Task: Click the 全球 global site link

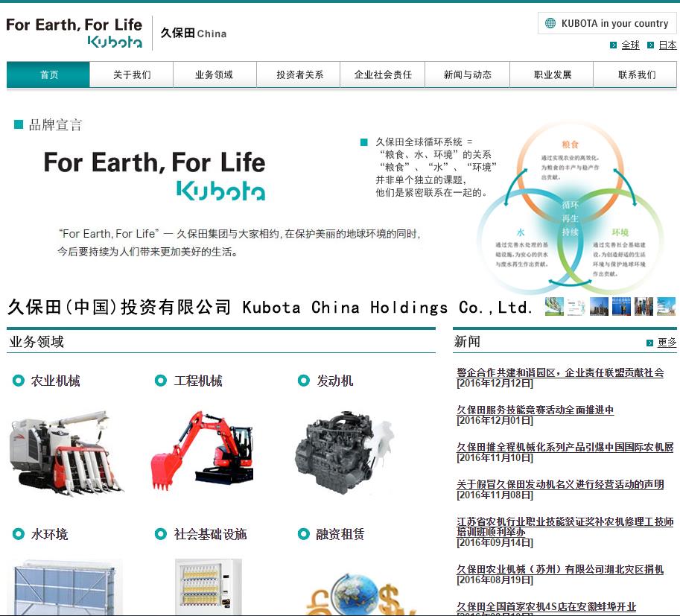Action: click(x=630, y=45)
